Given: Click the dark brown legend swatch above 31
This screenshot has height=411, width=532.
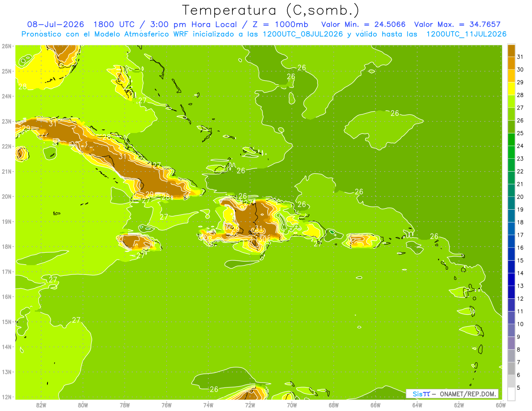Looking at the screenshot, I should (511, 51).
